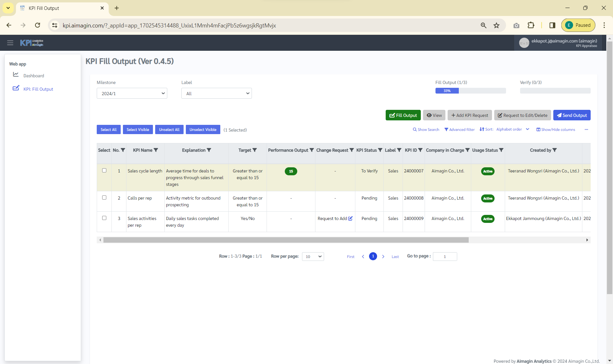The image size is (613, 364).
Task: Open the three-dots more options icon
Action: 586,130
